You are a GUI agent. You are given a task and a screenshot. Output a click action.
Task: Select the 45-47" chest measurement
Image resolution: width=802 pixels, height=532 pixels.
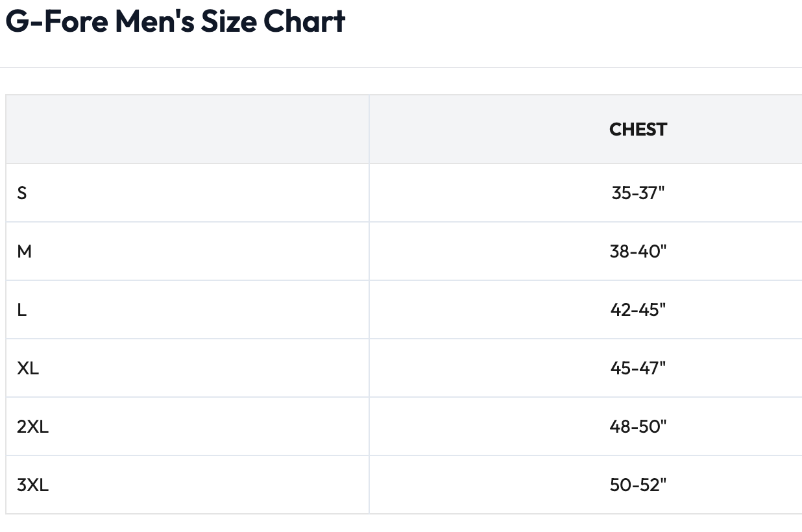point(638,368)
